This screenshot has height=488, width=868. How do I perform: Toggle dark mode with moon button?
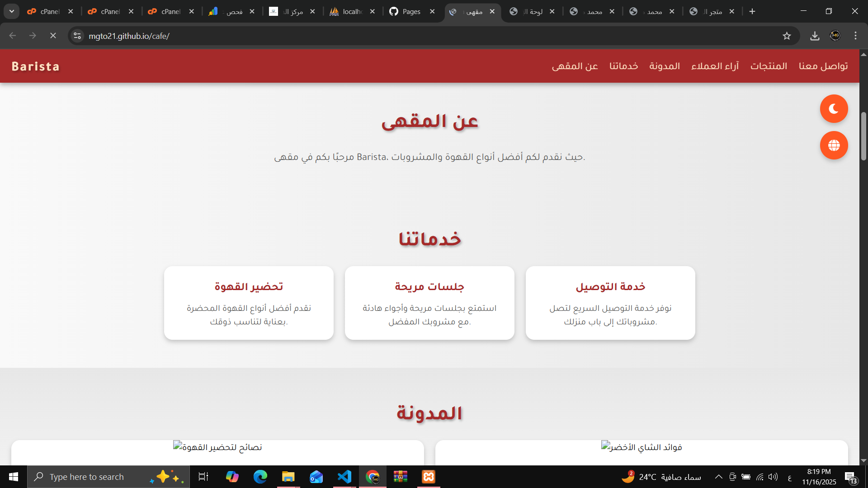834,109
